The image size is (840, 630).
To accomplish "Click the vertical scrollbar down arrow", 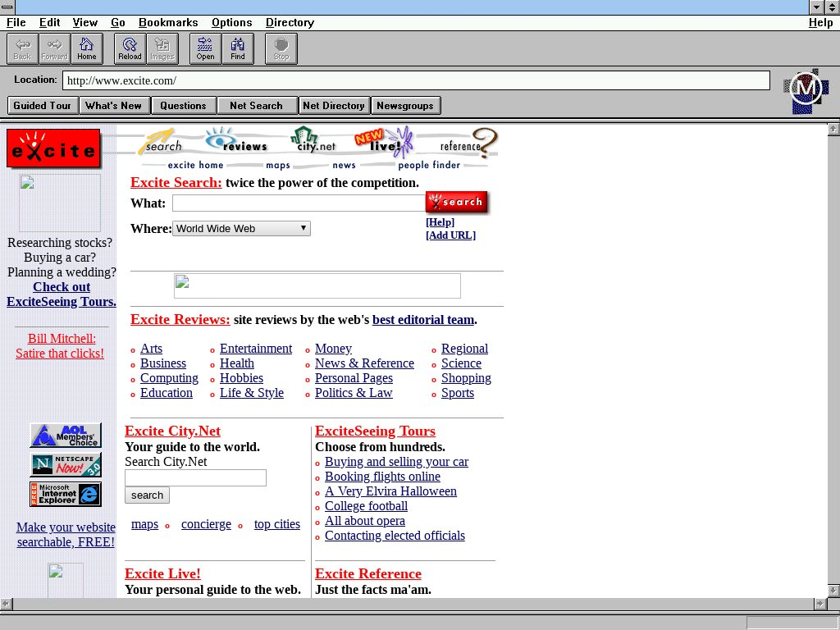I will click(x=833, y=591).
